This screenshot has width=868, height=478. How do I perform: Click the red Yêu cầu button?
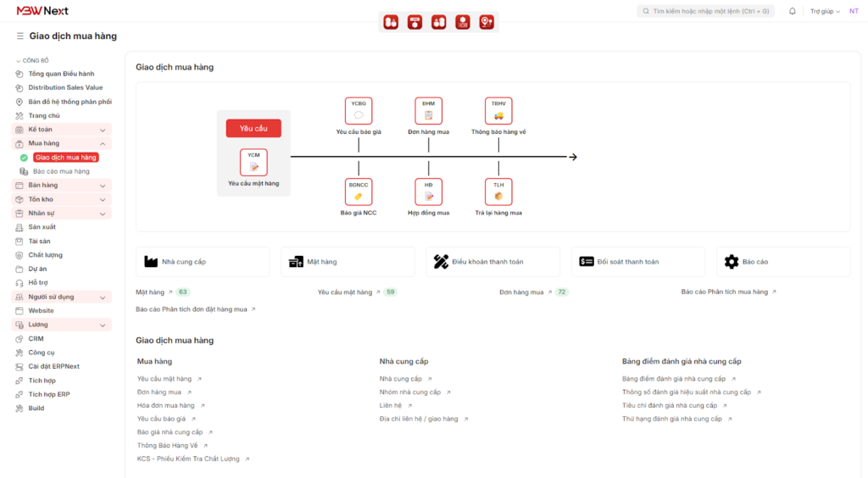point(253,128)
